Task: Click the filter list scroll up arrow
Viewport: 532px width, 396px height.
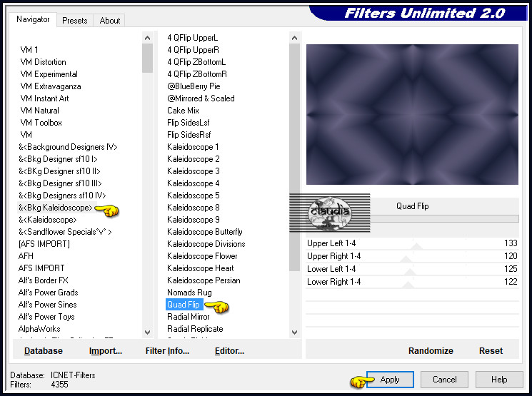Action: pyautogui.click(x=294, y=38)
